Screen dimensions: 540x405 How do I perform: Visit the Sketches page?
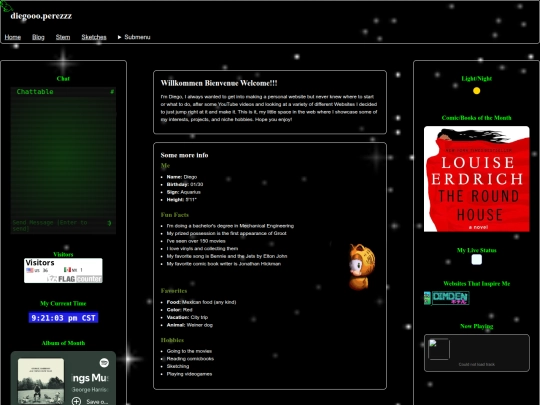94,37
